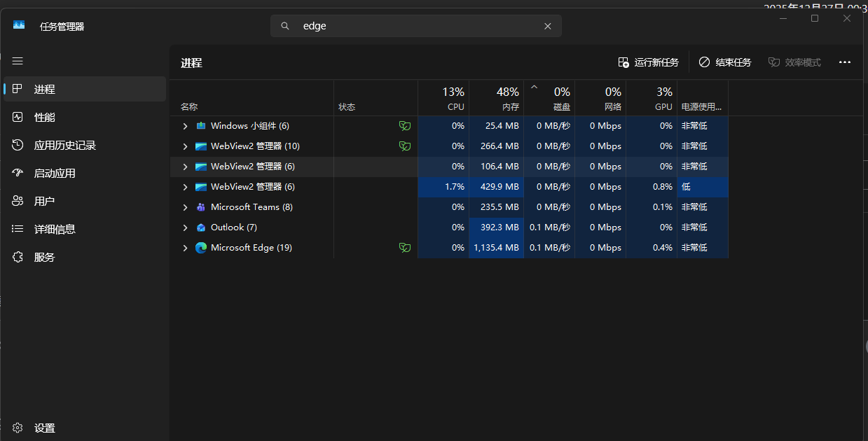Sort processes by the CPU column
The image size is (868, 441).
click(x=443, y=98)
